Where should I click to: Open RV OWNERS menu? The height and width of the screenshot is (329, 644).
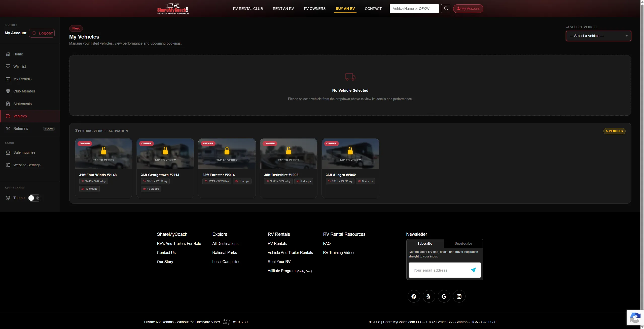[x=315, y=9]
